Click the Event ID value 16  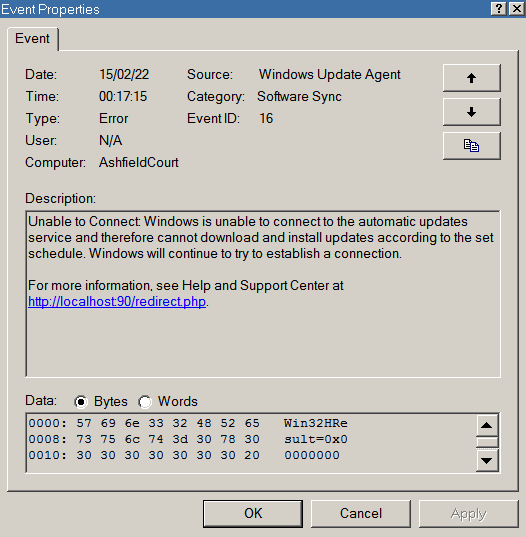click(266, 118)
